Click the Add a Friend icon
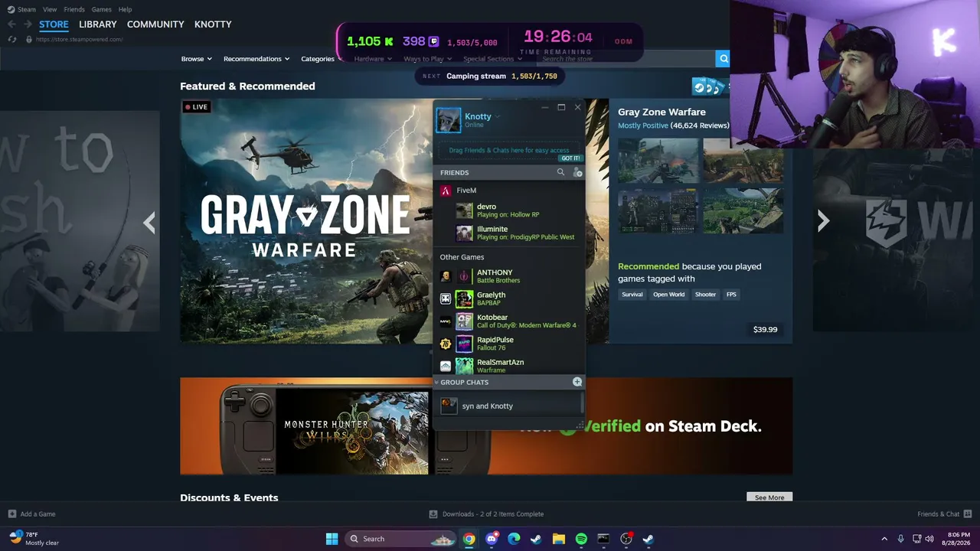The image size is (980, 551). coord(578,173)
